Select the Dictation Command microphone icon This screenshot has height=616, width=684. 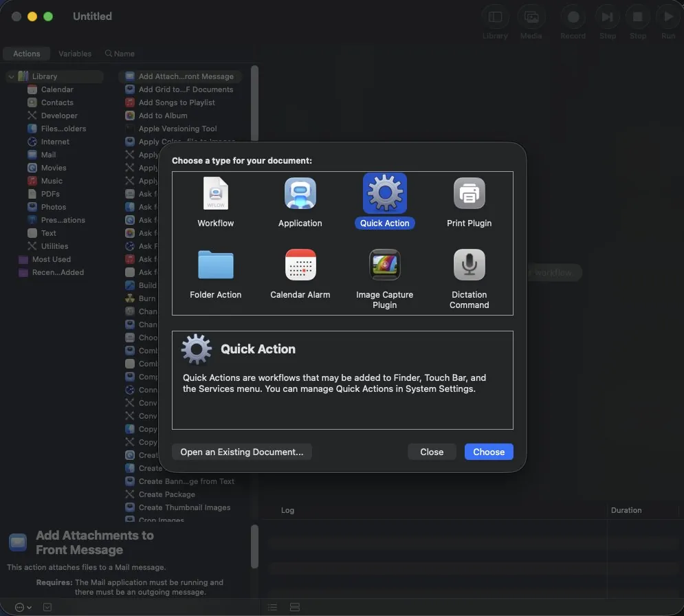[x=469, y=265]
